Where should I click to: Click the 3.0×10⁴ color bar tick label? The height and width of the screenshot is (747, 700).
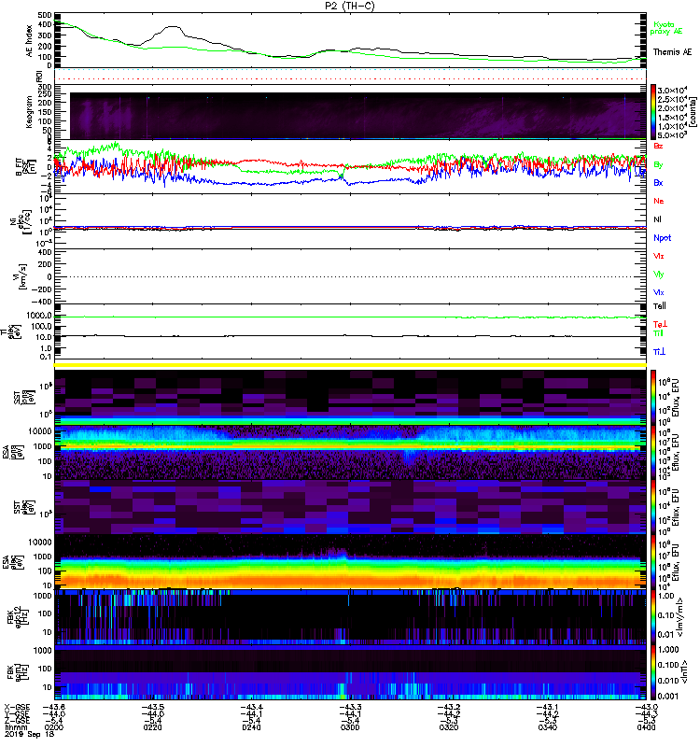click(x=672, y=90)
